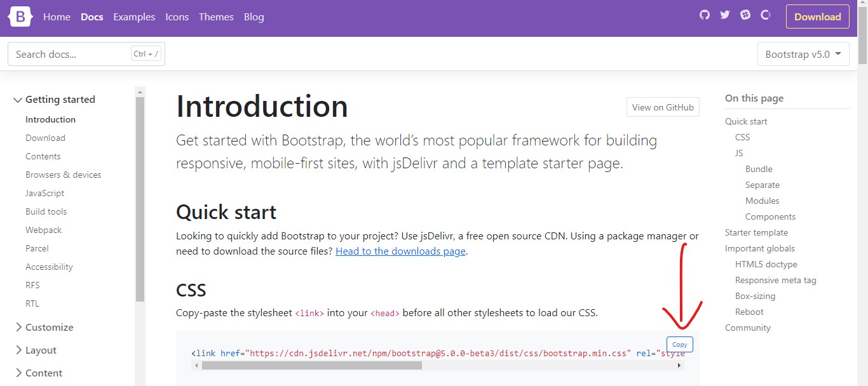
Task: Click the right arrow of code scrollbar
Action: (x=679, y=366)
